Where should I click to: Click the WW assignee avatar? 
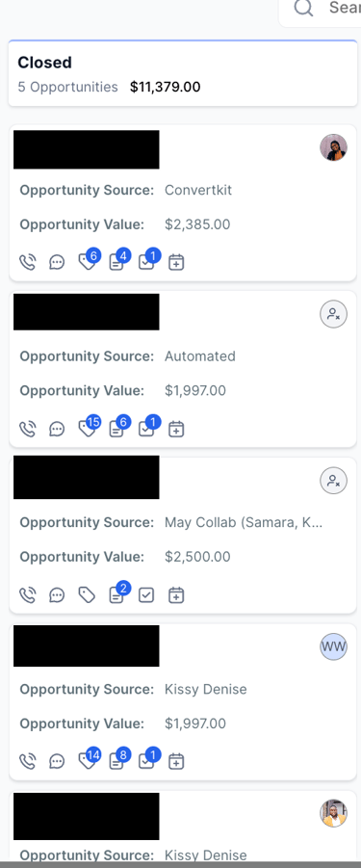[x=333, y=646]
